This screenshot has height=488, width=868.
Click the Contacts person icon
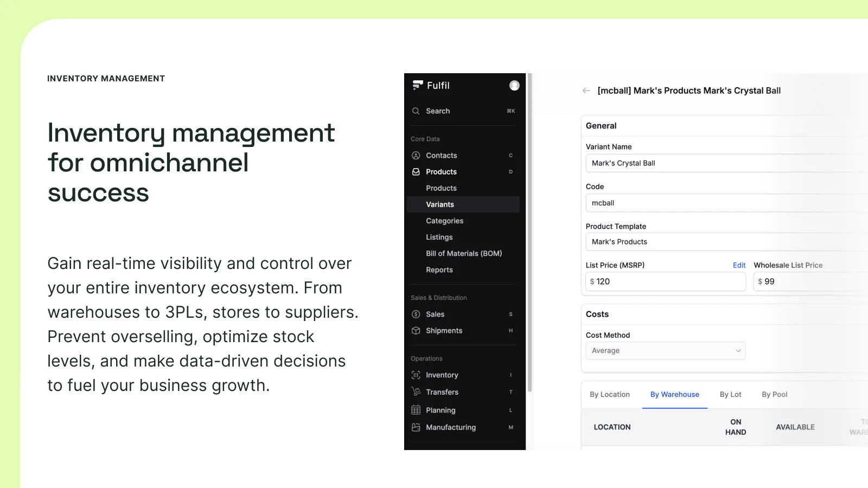pyautogui.click(x=416, y=156)
